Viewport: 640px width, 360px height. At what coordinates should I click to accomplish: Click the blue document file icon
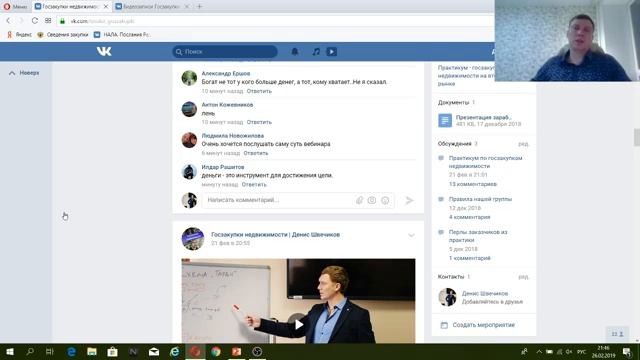pos(445,120)
